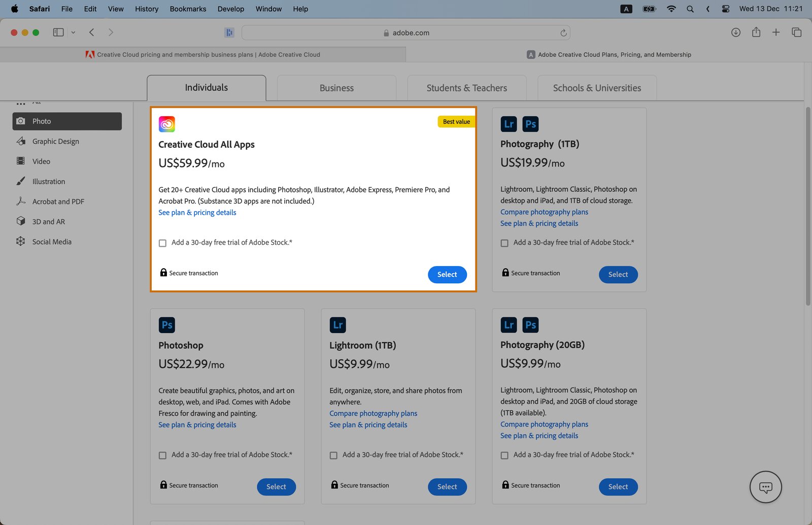Enable Adobe Stock trial for Creative Cloud All Apps
Image resolution: width=812 pixels, height=525 pixels.
[163, 243]
